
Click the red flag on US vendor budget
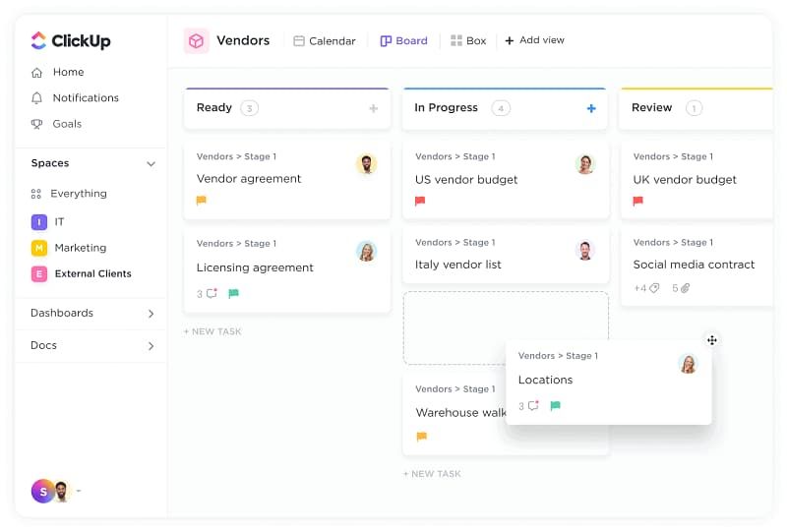[420, 202]
